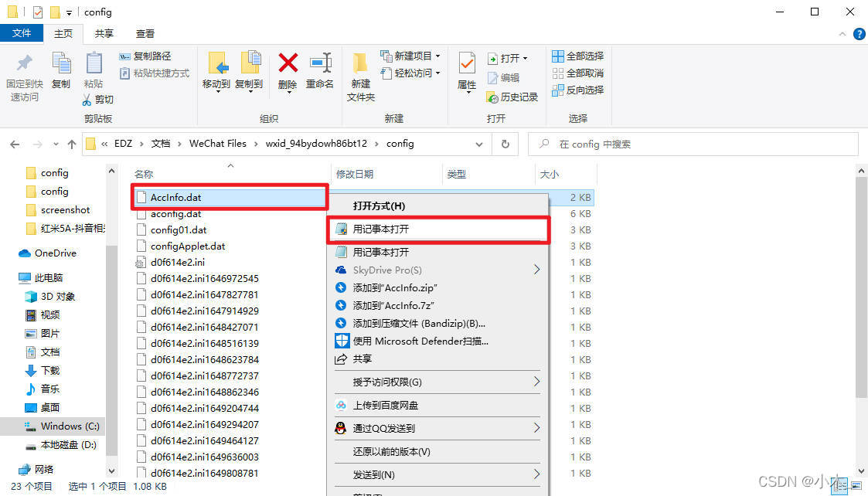Select 3D 对象 in the navigation pane
Viewport: 868px width, 496px height.
pos(50,296)
